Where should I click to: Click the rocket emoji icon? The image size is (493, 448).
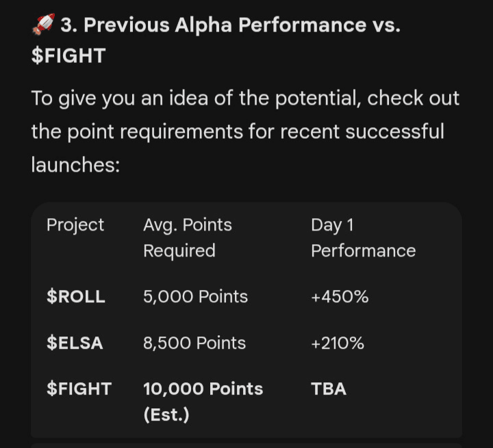coord(42,25)
